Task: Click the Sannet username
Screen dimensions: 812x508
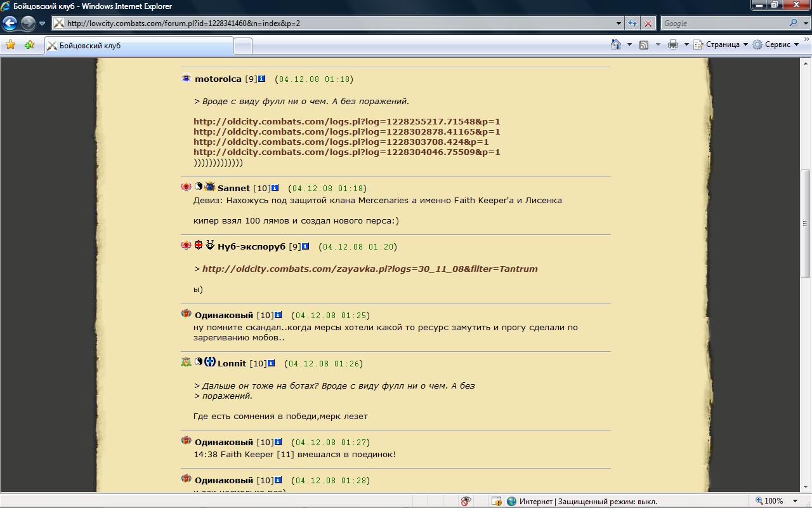Action: (x=234, y=188)
